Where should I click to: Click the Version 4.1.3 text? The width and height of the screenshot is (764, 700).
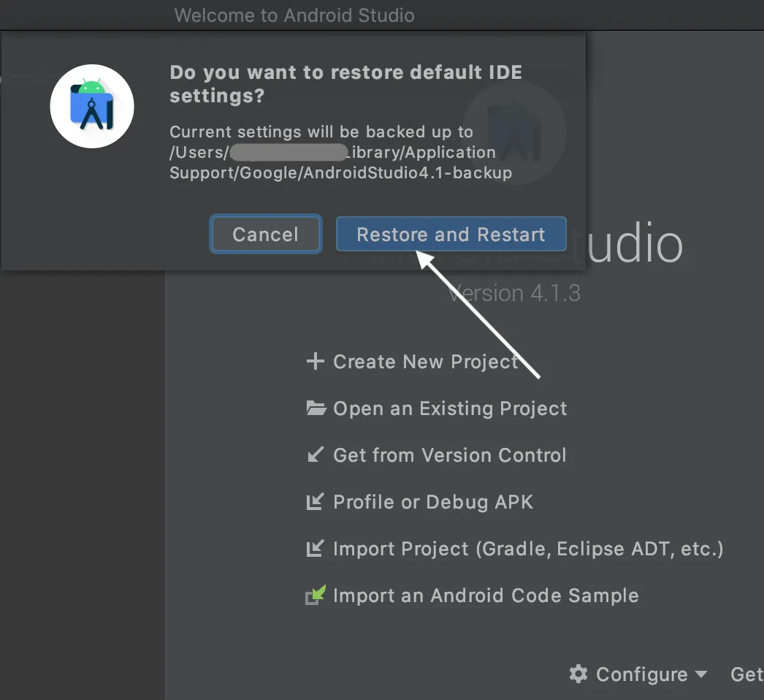tap(514, 293)
